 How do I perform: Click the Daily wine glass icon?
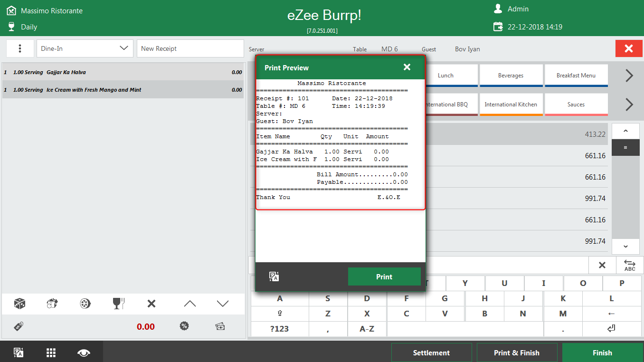pos(11,27)
